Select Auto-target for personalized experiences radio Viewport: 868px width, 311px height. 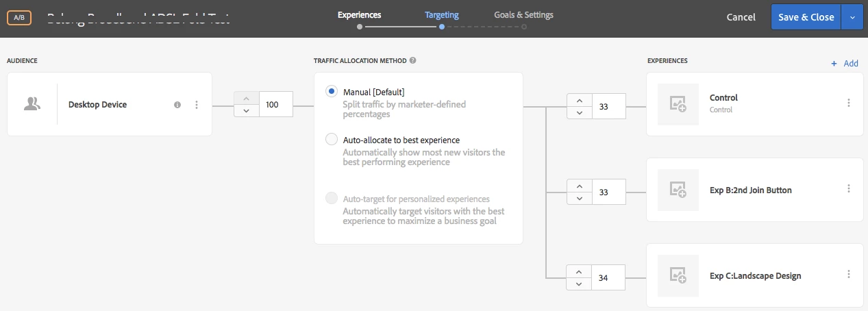point(332,199)
